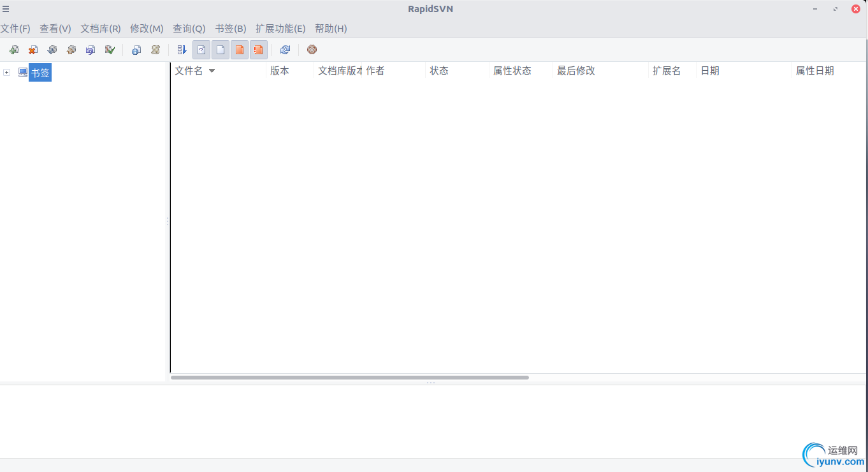Open the 帮助(H) menu
The width and height of the screenshot is (868, 472).
tap(331, 29)
